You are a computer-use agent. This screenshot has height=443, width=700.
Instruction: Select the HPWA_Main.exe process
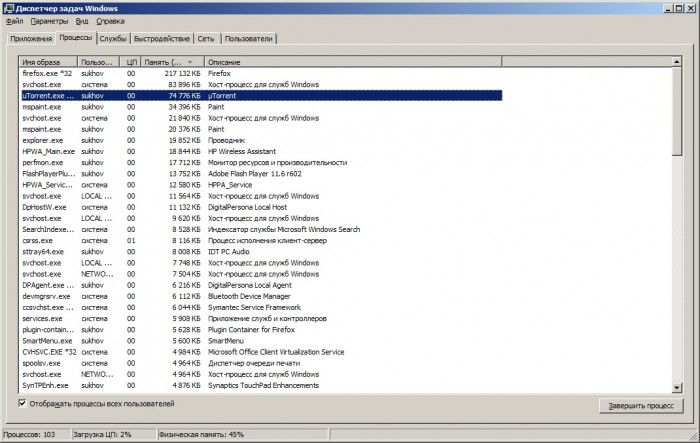point(261,151)
